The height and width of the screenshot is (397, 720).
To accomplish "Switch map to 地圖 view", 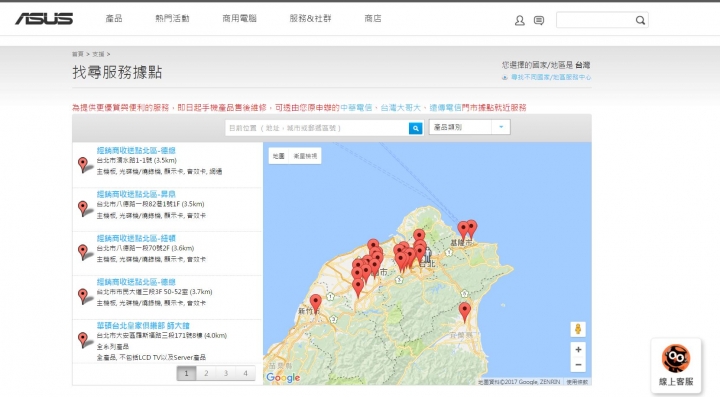I will coord(278,156).
